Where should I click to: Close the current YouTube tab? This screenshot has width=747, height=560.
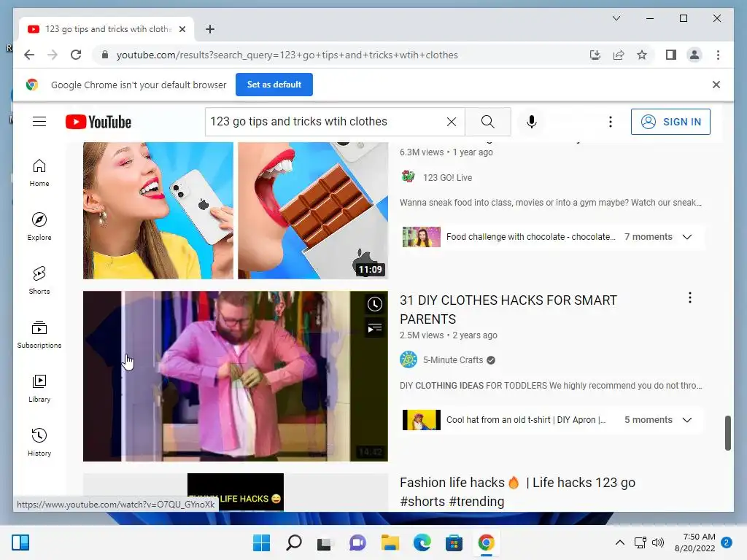182,29
